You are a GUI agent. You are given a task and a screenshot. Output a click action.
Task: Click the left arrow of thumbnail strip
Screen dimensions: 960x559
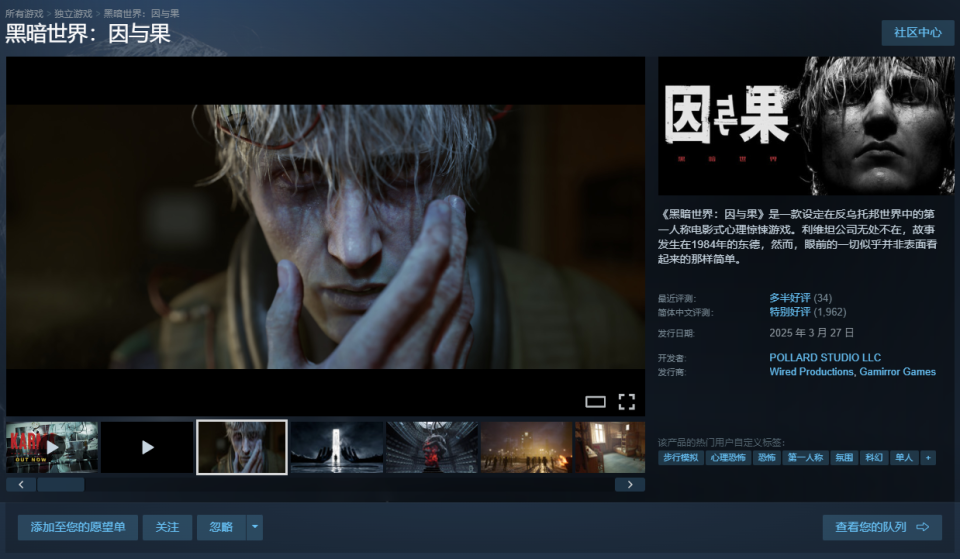21,484
